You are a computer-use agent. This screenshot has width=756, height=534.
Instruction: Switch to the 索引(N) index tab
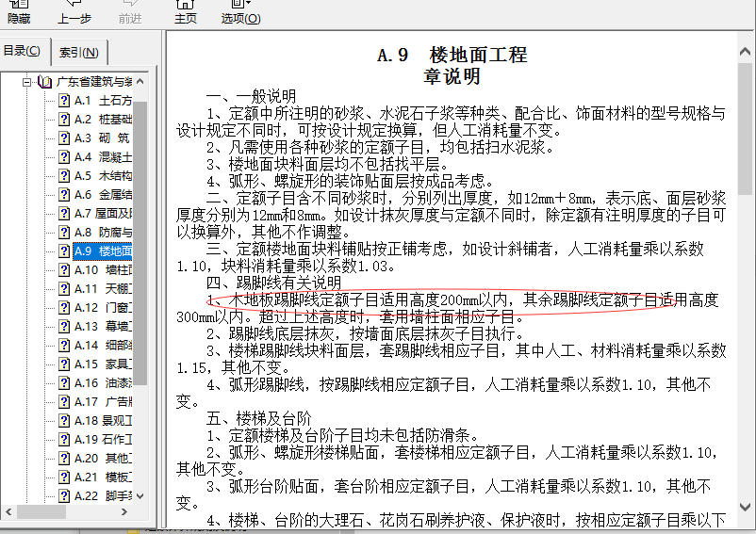79,52
